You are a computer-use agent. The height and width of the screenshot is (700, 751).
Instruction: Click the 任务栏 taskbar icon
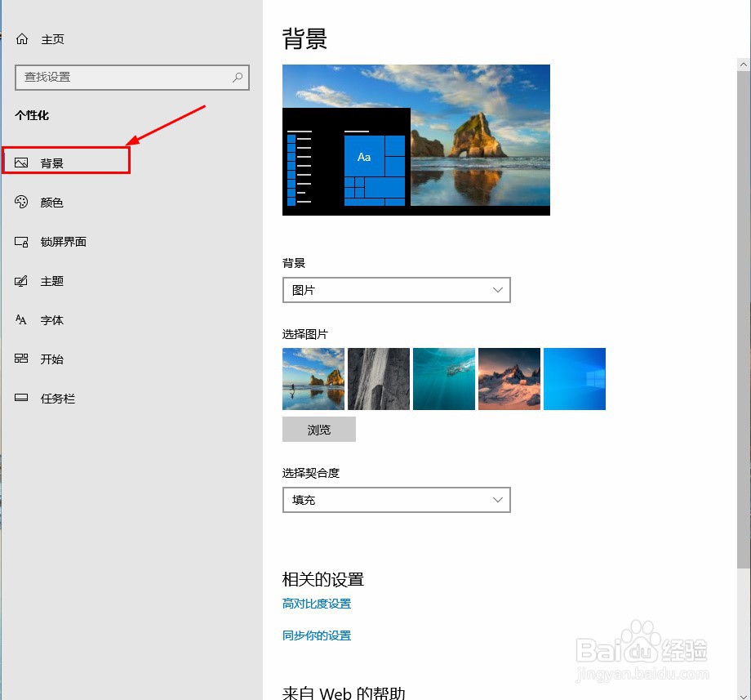click(21, 398)
